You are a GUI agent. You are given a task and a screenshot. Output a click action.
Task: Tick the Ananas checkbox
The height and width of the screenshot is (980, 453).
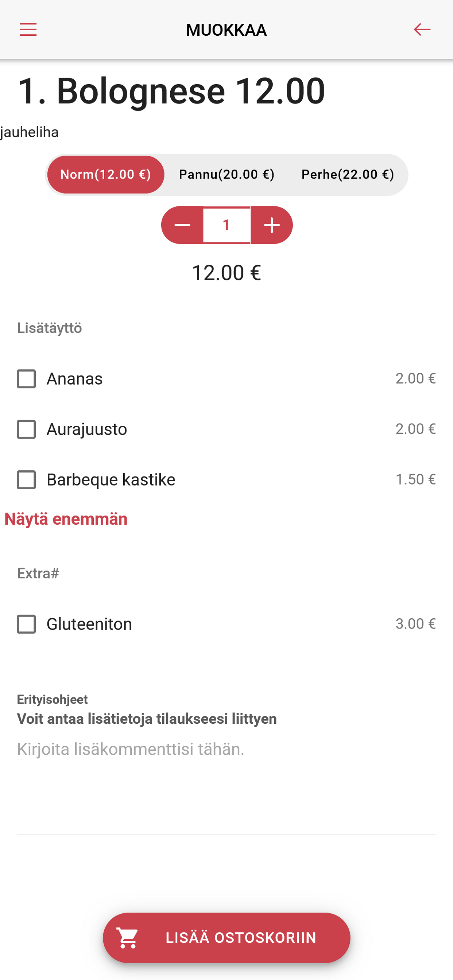[x=26, y=379]
